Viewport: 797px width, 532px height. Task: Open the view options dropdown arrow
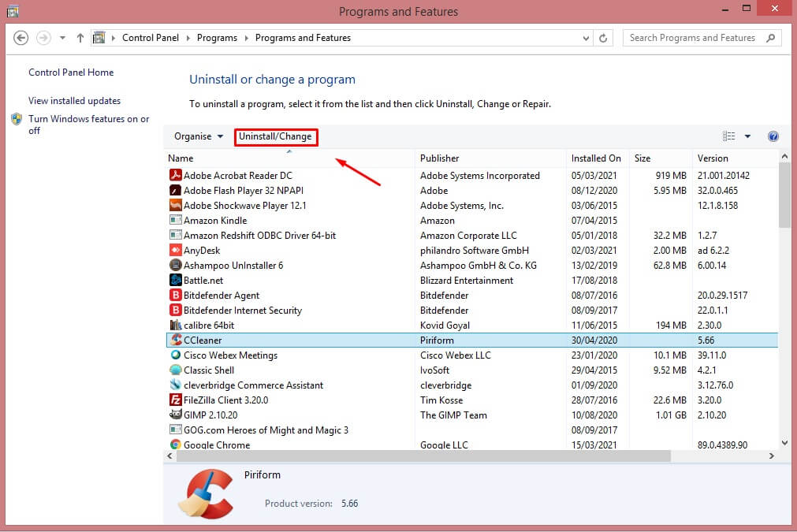click(747, 136)
